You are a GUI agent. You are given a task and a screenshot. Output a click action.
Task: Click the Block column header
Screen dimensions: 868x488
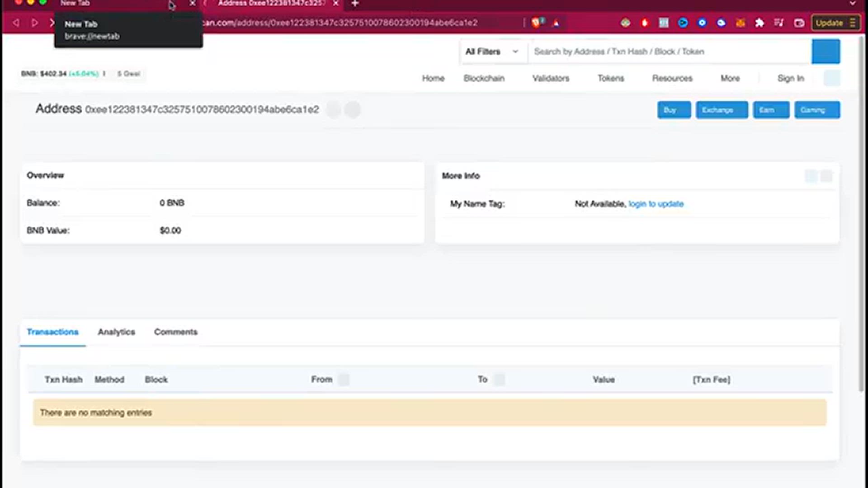pyautogui.click(x=156, y=380)
